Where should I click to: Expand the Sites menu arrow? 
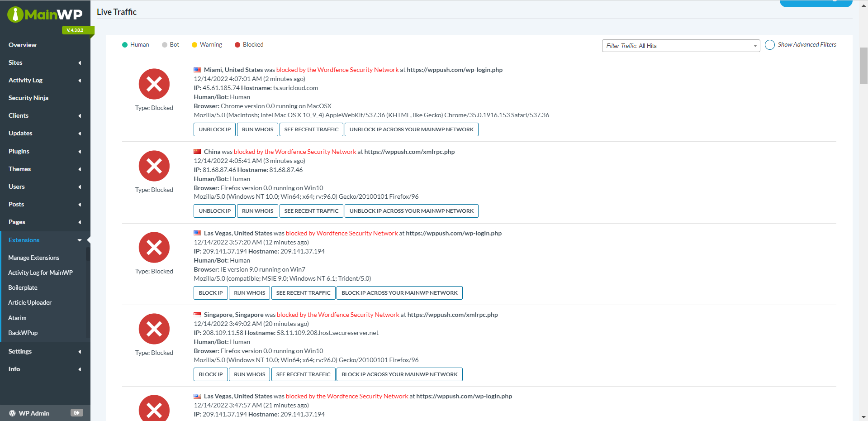(80, 63)
